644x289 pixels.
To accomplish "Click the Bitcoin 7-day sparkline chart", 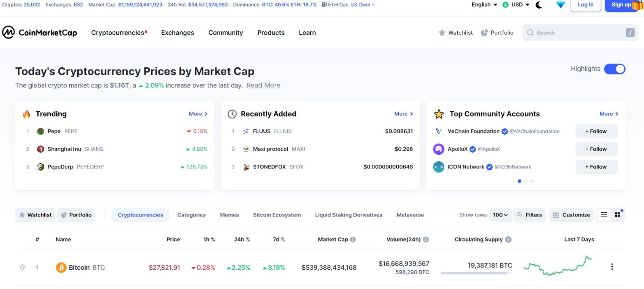I will [558, 265].
